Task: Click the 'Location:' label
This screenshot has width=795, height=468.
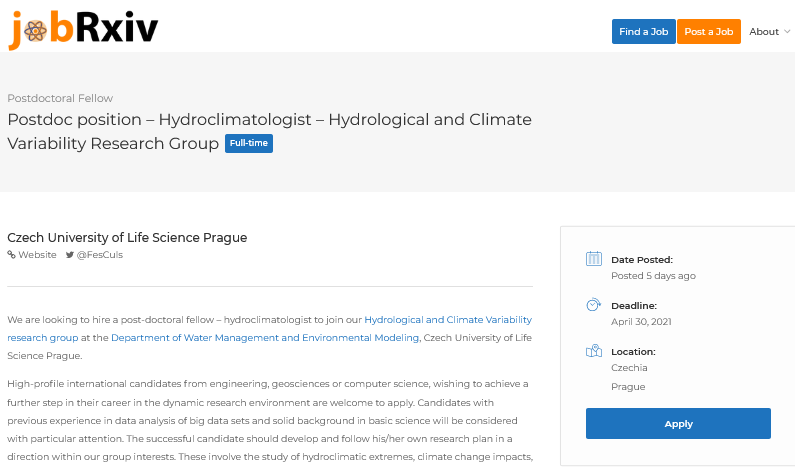Action: click(633, 352)
